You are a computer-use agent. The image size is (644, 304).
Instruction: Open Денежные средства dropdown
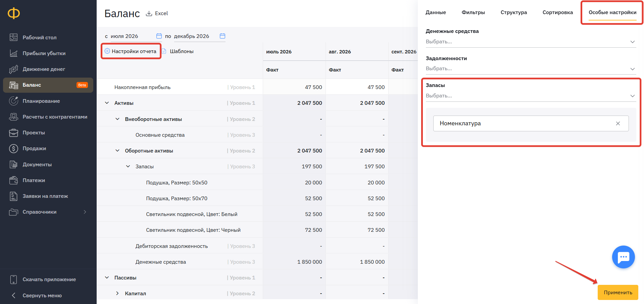point(531,42)
